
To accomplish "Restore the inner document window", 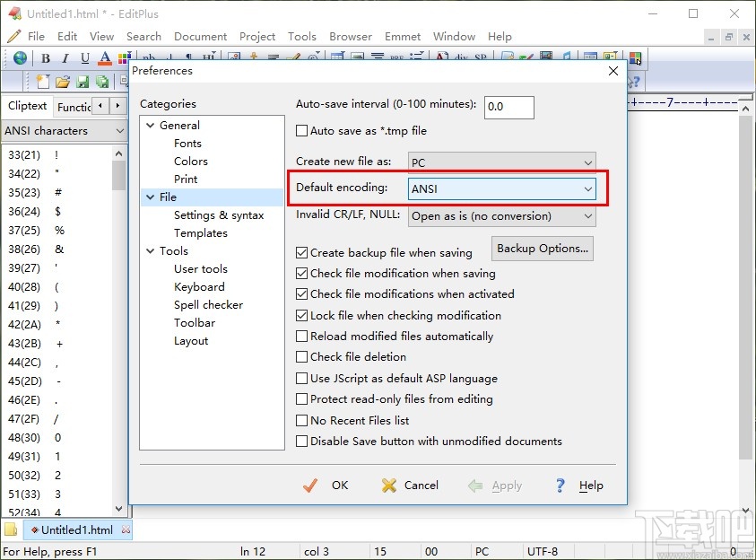I will [728, 37].
